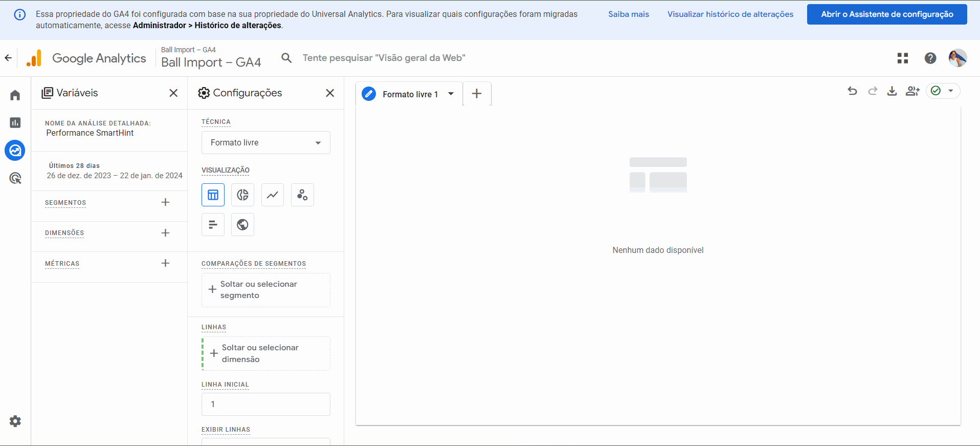Image resolution: width=980 pixels, height=446 pixels.
Task: Select bar chart visualization
Action: 213,224
